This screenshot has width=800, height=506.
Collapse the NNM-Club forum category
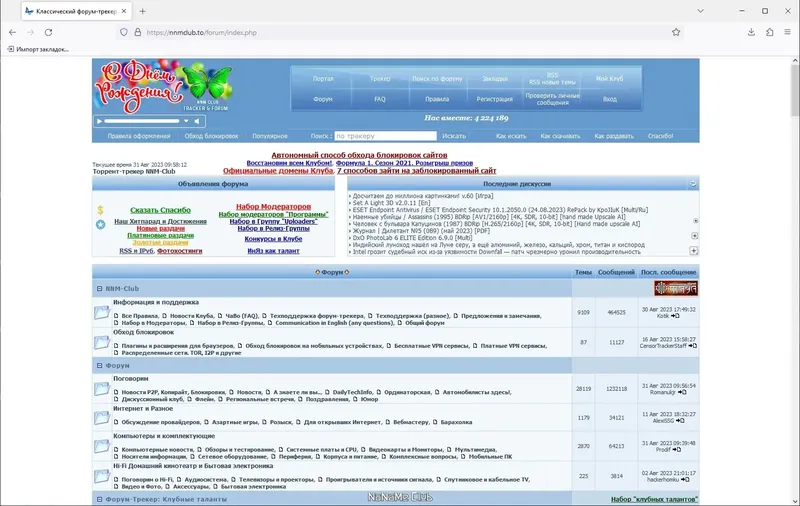click(99, 289)
